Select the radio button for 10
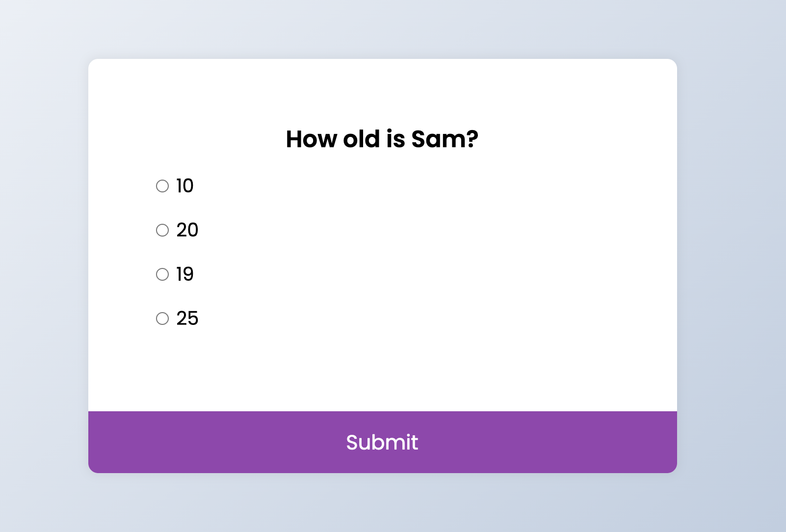This screenshot has height=532, width=786. (x=162, y=186)
